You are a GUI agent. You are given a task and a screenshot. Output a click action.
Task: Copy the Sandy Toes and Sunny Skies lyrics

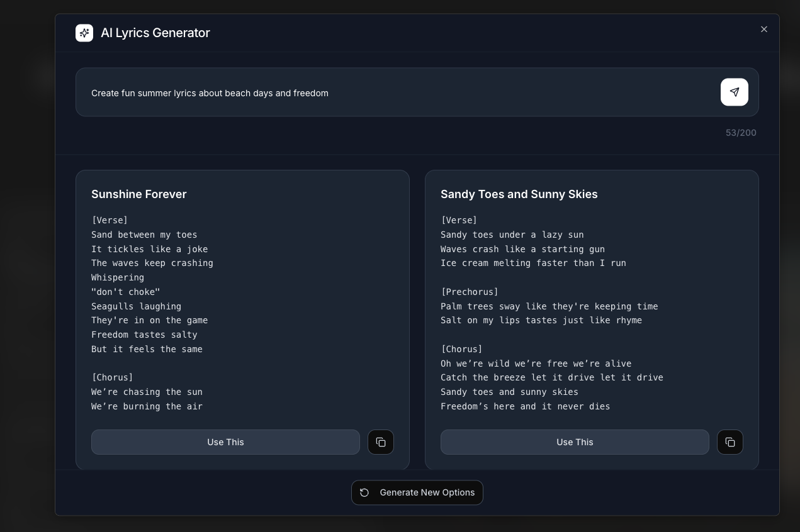click(730, 442)
